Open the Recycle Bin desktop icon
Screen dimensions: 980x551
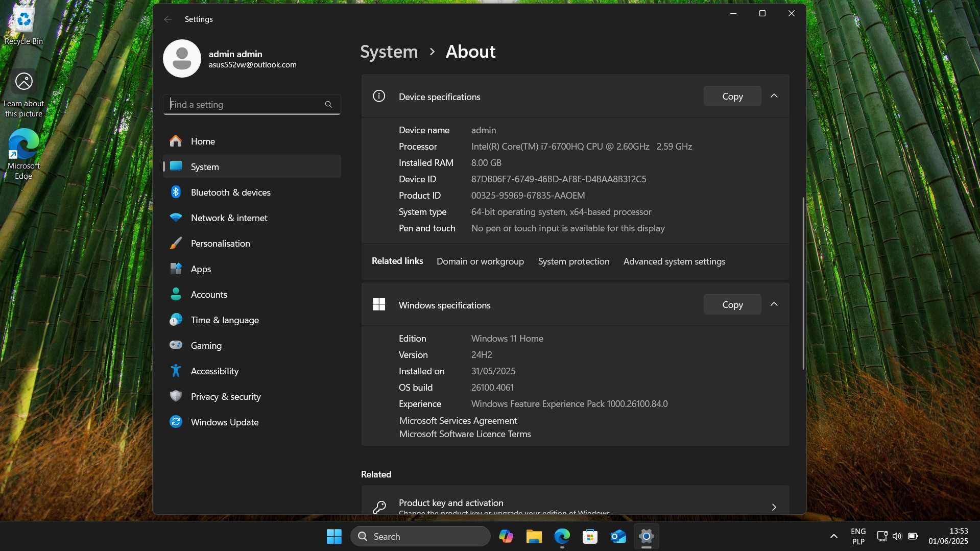tap(23, 27)
